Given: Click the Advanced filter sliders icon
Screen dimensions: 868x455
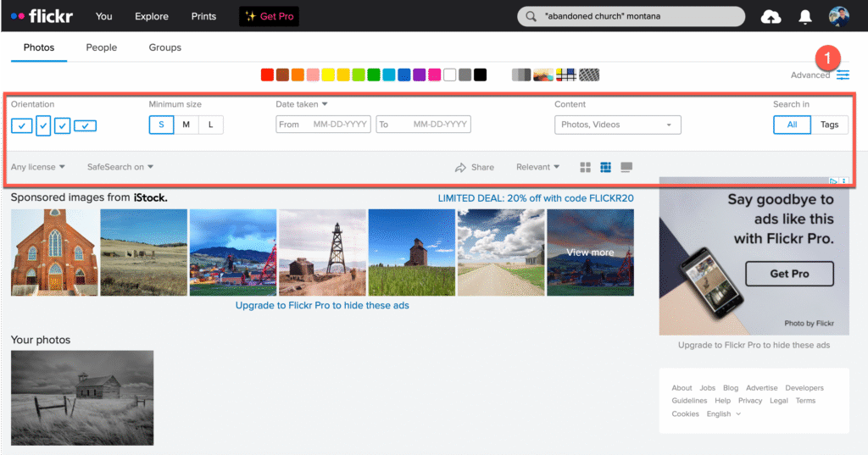Looking at the screenshot, I should 843,75.
